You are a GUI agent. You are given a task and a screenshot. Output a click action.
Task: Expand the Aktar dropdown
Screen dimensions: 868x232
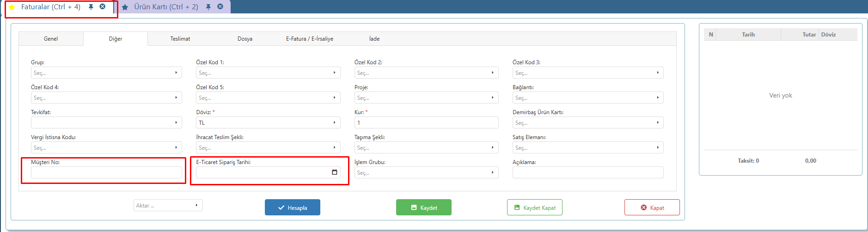coord(168,205)
